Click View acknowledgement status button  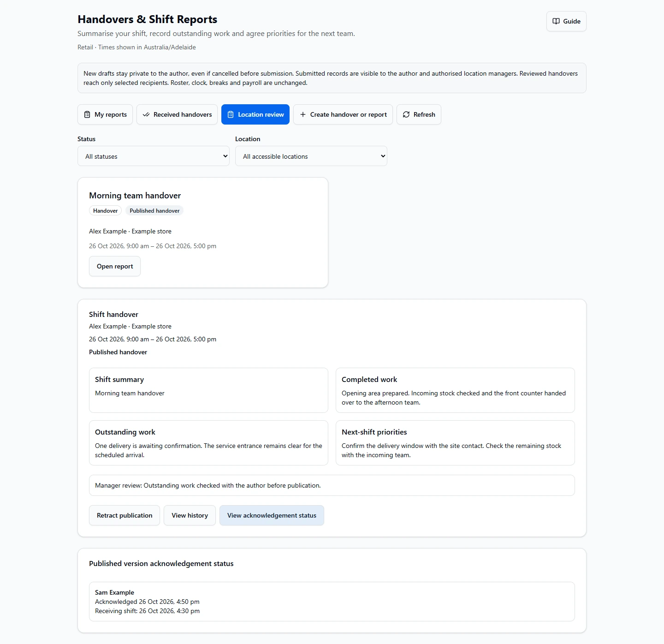(272, 515)
